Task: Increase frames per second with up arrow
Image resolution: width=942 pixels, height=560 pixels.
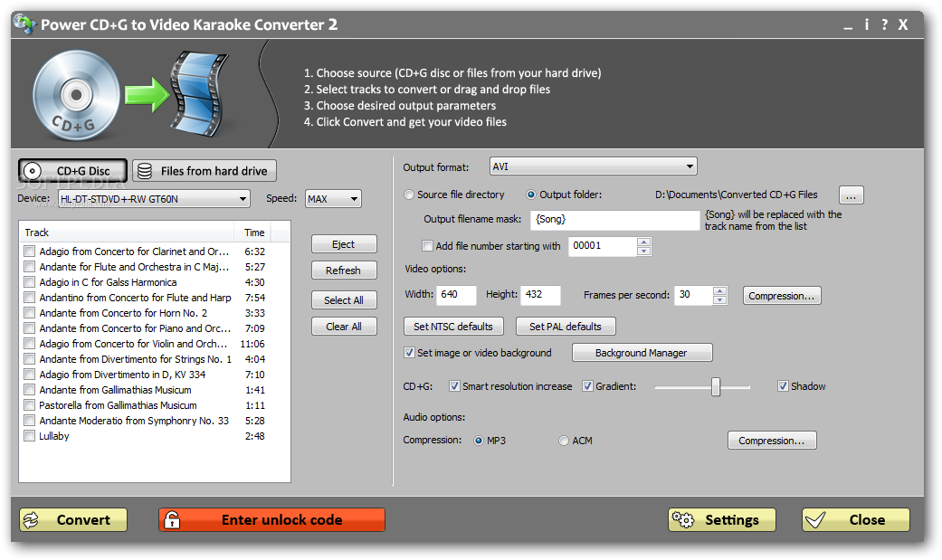Action: (x=719, y=290)
